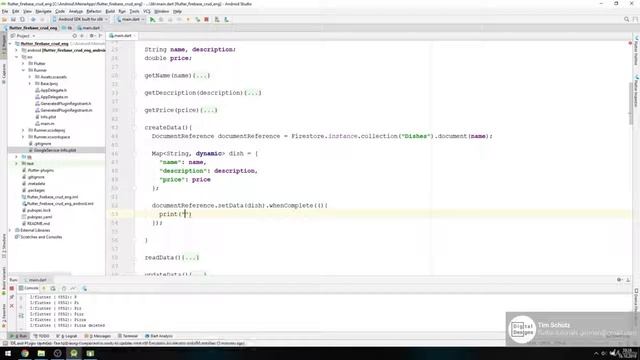Toggle the Run tool window button
The height and width of the screenshot is (360, 640).
pyautogui.click(x=19, y=336)
